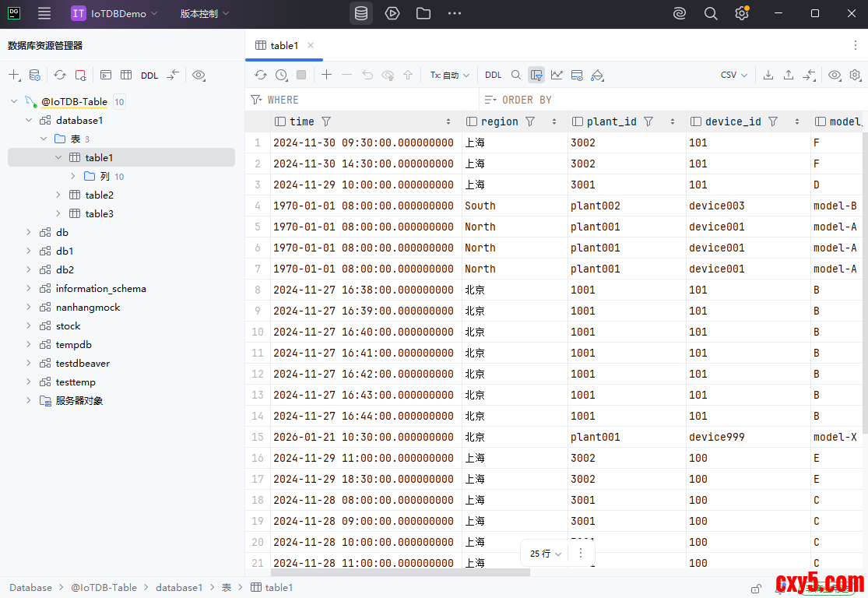Reload table1 grid data
The height and width of the screenshot is (598, 868).
pyautogui.click(x=261, y=75)
